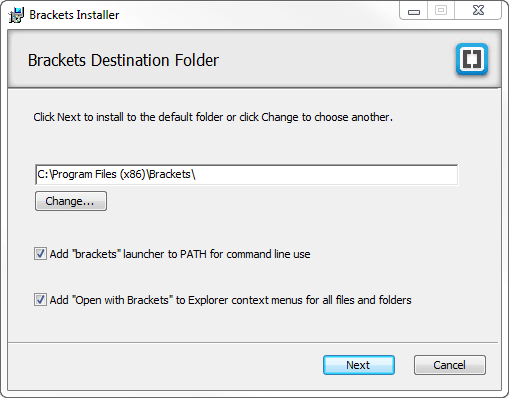The image size is (509, 398).
Task: Cancel the Brackets installation
Action: pos(450,365)
